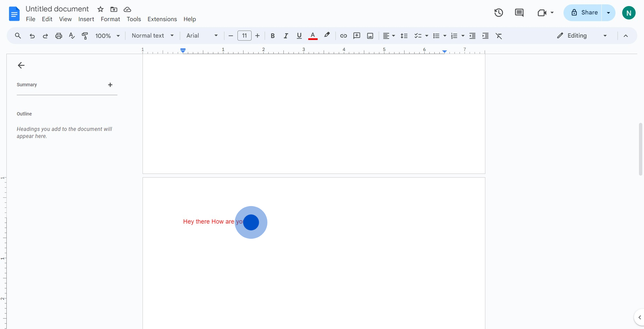Viewport: 644px width, 329px height.
Task: Decrease the paragraph indent
Action: pos(473,36)
